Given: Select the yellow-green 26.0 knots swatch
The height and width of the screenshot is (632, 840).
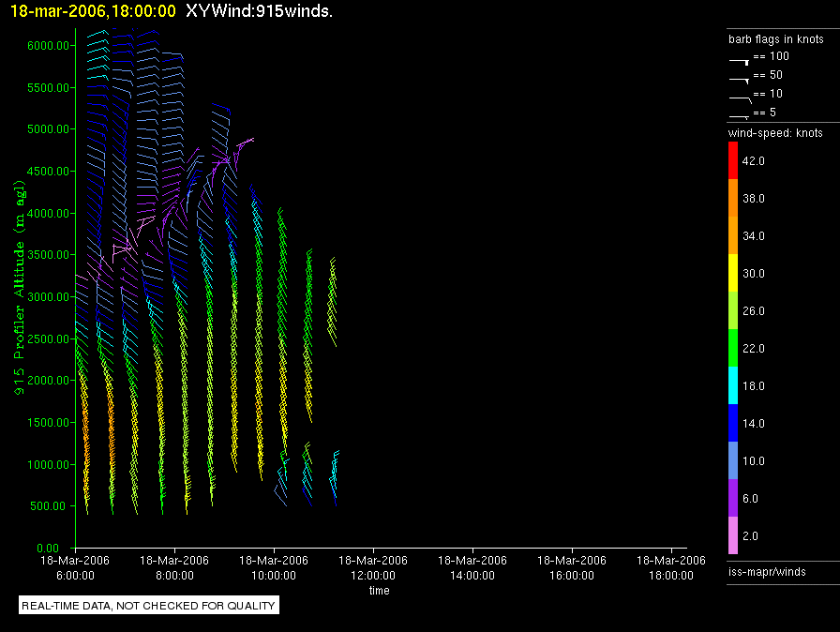Looking at the screenshot, I should [x=733, y=310].
